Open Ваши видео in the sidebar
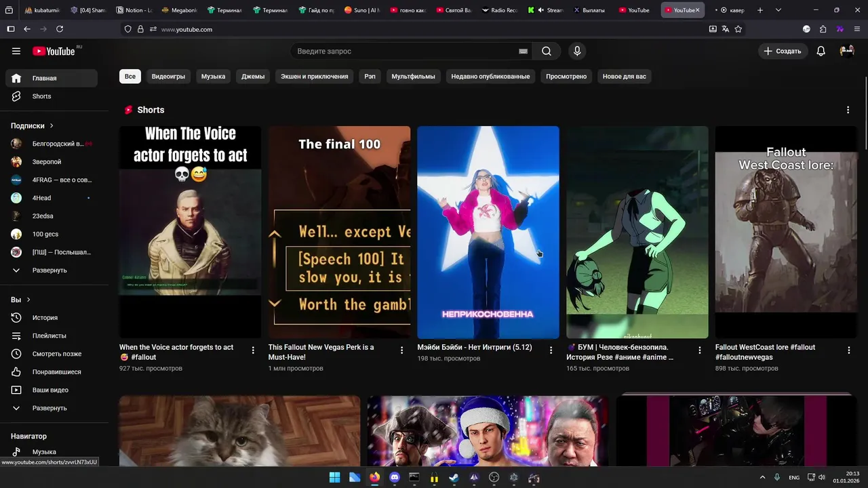The image size is (868, 488). coord(52,390)
